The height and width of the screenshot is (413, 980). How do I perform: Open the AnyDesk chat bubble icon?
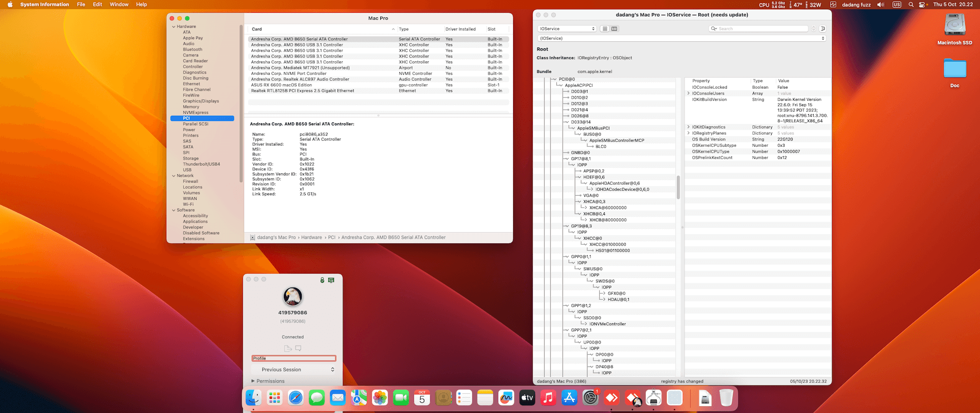coord(299,348)
